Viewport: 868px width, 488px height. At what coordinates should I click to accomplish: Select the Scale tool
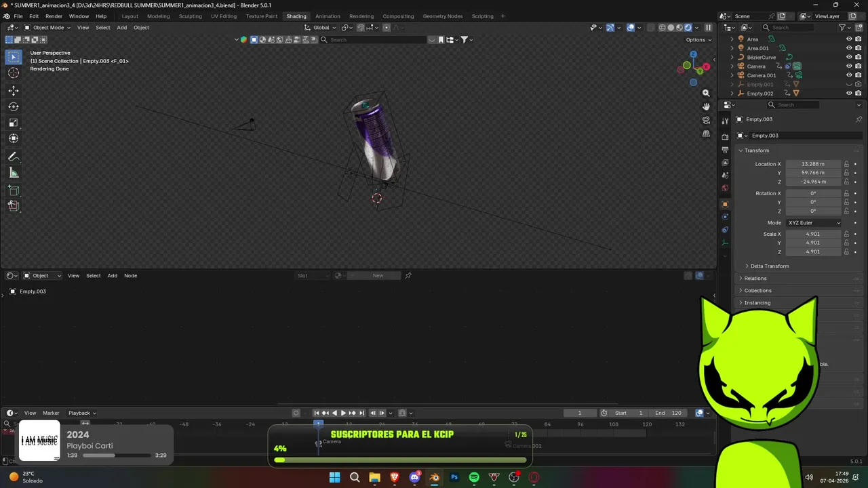tap(14, 123)
